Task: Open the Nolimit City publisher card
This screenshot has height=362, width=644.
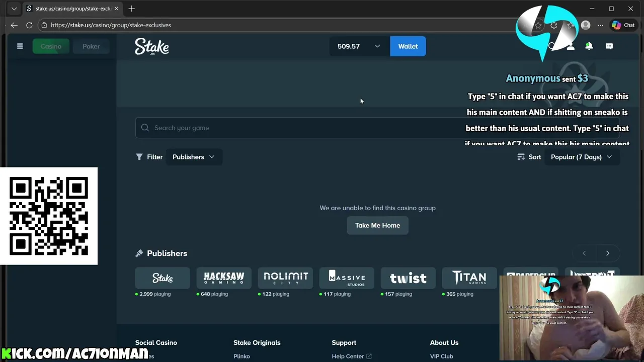Action: tap(285, 278)
